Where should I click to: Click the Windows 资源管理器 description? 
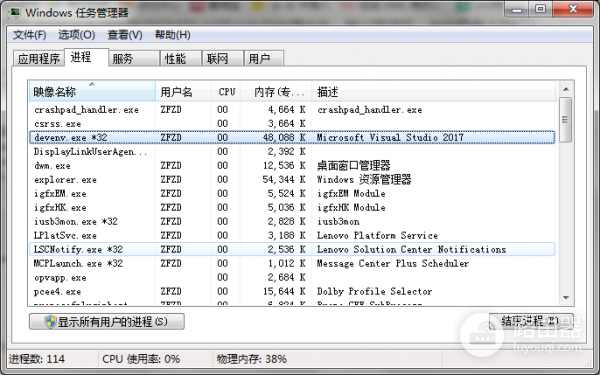click(x=364, y=179)
